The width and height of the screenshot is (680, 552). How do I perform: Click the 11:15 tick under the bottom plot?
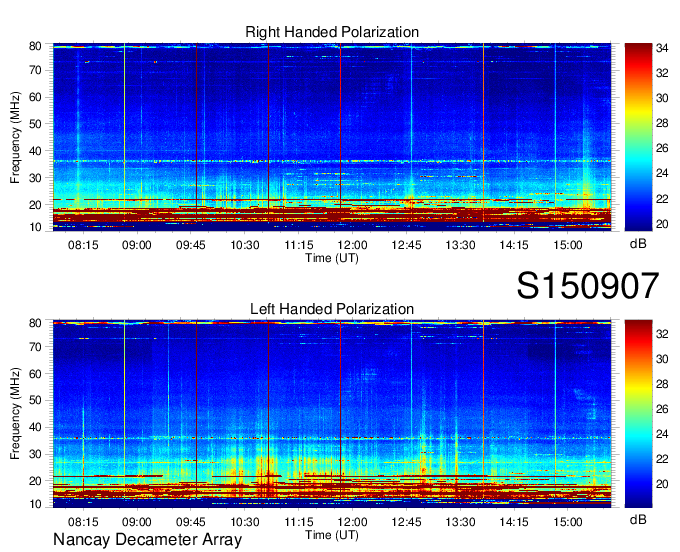(298, 522)
